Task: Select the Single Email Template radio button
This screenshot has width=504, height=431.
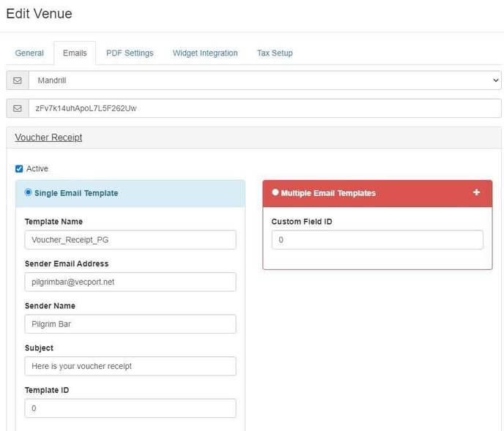Action: (x=29, y=192)
